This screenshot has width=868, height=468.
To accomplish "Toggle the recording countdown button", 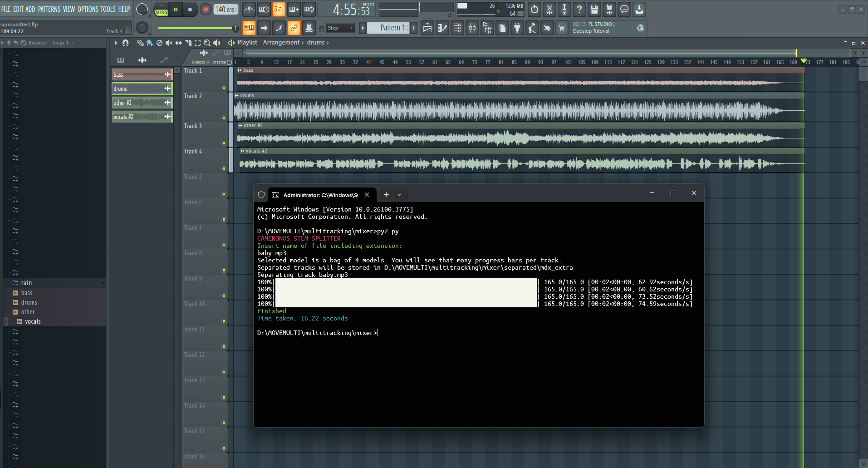I will point(279,9).
